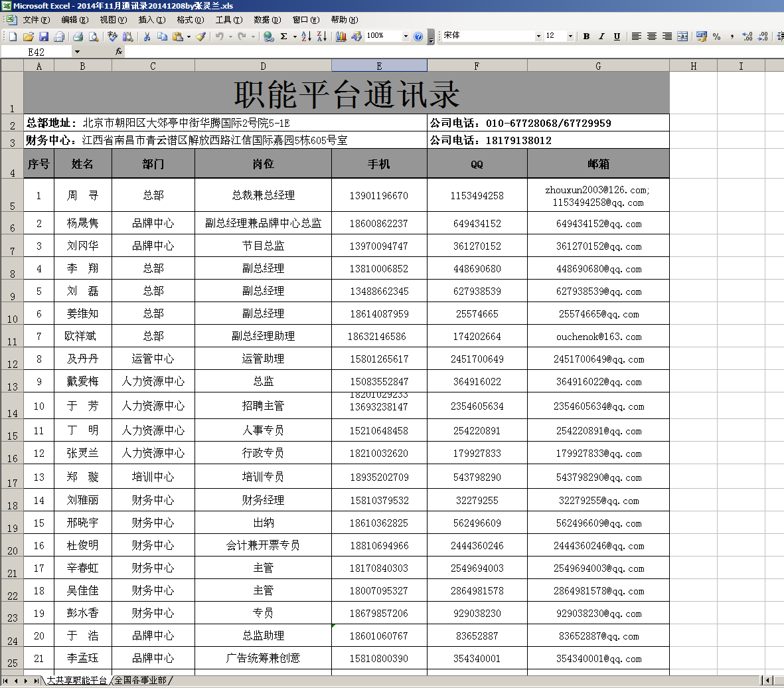Open the Research binoculars icon
Viewport: 784px width, 688px height.
click(x=128, y=36)
